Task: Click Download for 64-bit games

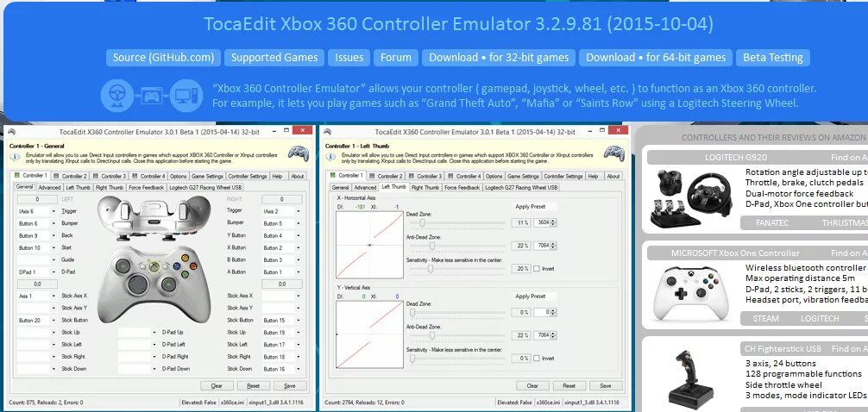Action: point(656,58)
